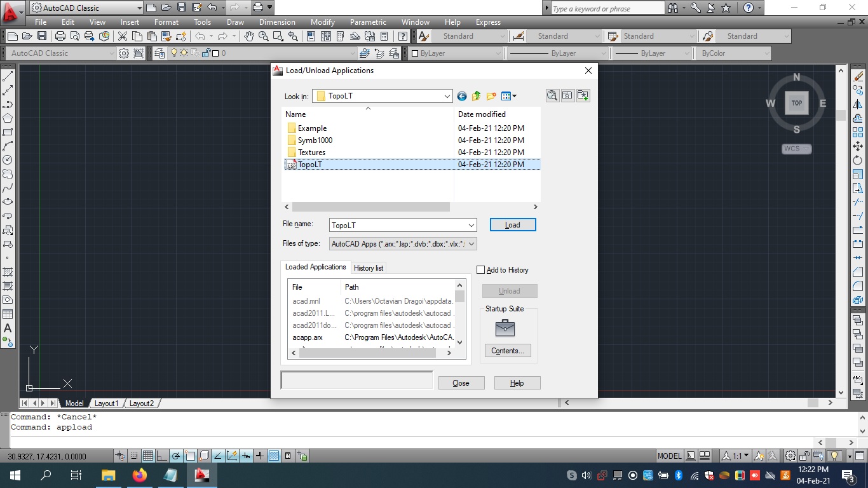
Task: Open Layer Properties Manager icon
Action: pos(159,53)
